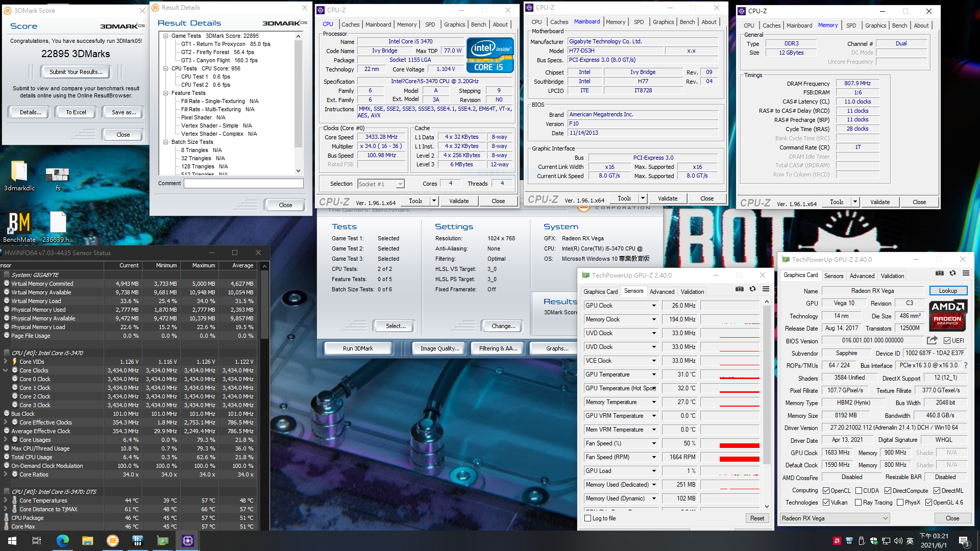
Task: Open Bench tab in CPU-Z Memory window
Action: tap(899, 25)
